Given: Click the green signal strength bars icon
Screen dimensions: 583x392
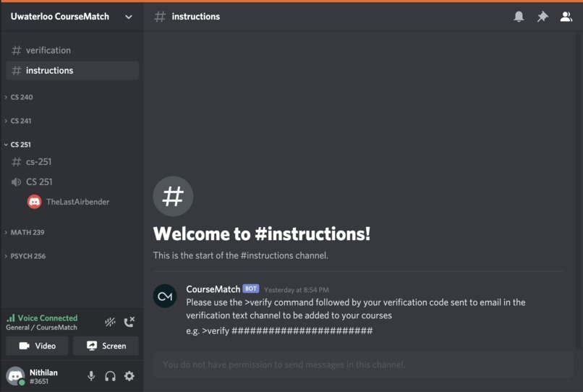Looking at the screenshot, I should [11, 318].
